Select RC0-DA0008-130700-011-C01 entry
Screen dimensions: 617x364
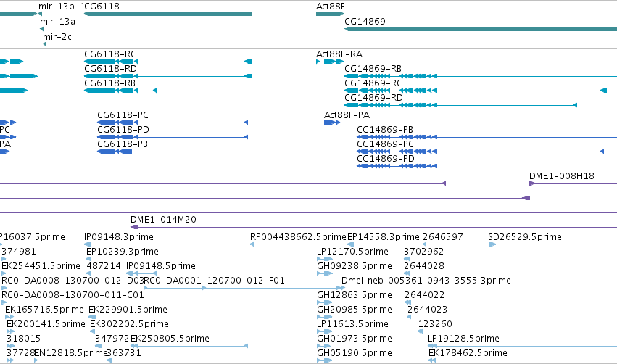pyautogui.click(x=4, y=302)
